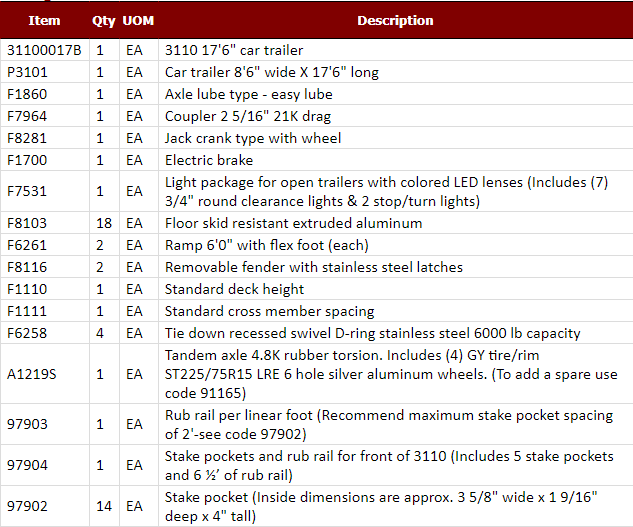Viewport: 633px width, 527px height.
Task: Select item code F7531
Action: [x=27, y=190]
